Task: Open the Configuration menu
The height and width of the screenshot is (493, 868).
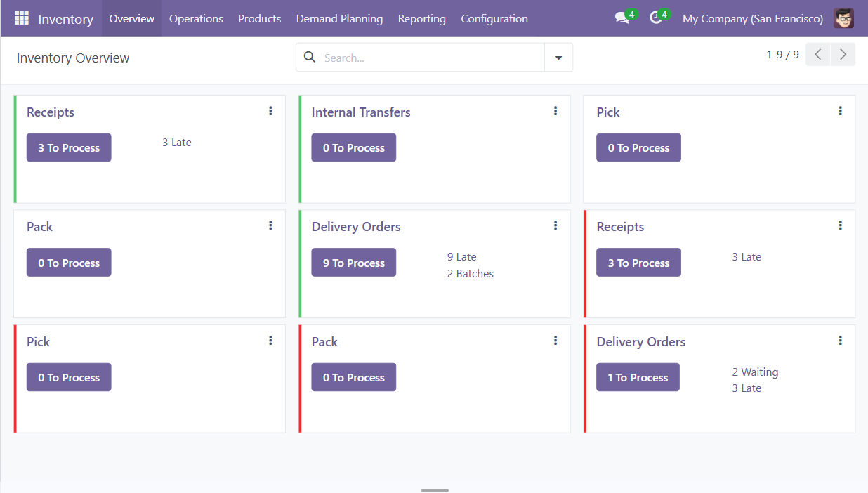Action: click(494, 18)
